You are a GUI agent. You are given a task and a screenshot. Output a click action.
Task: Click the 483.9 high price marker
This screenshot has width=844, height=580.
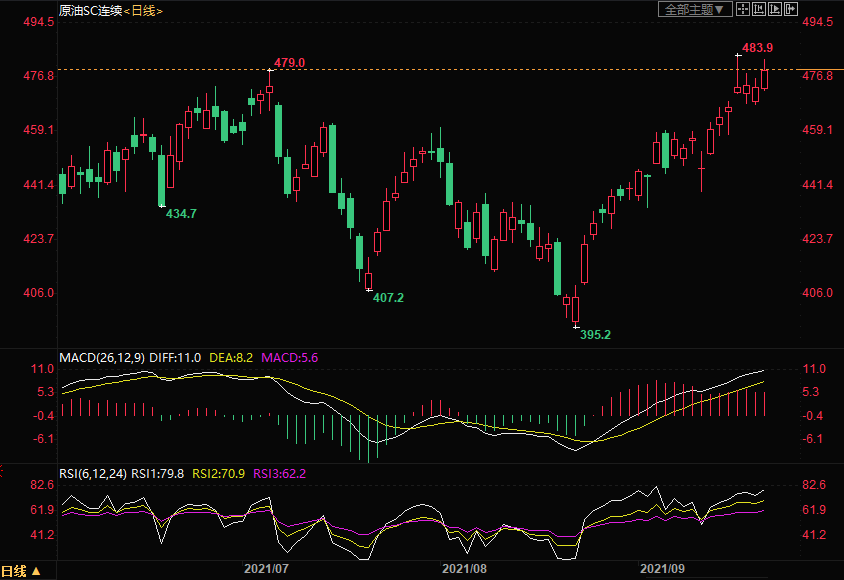[757, 48]
